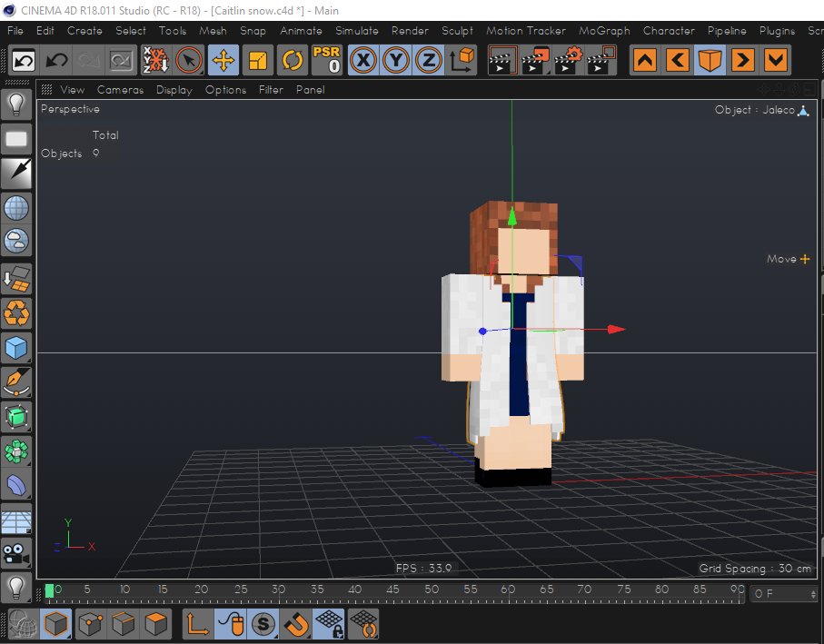Viewport: 824px width, 644px height.
Task: Select the spline pen tool icon
Action: coord(16,381)
